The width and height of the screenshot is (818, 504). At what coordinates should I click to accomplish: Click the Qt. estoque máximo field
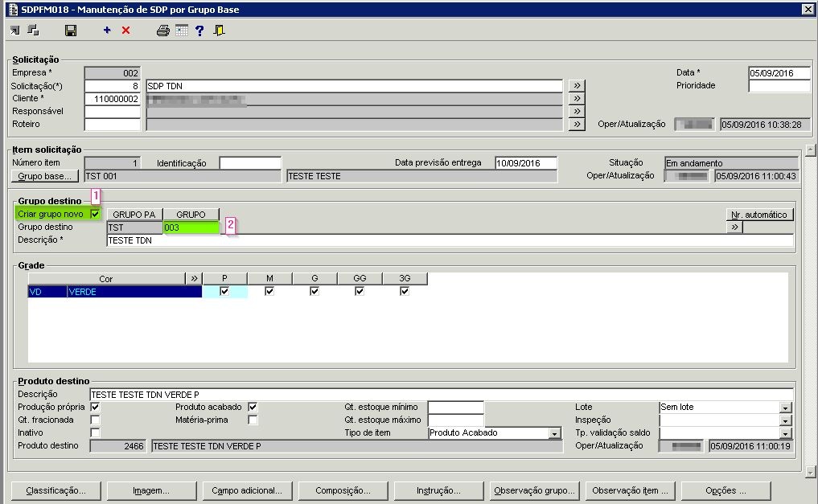(456, 420)
